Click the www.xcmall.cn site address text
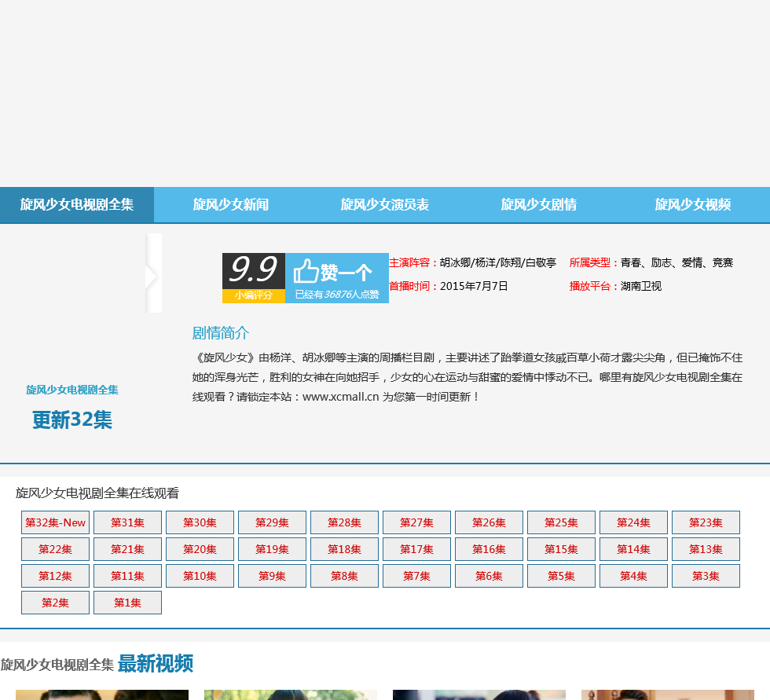 (341, 397)
